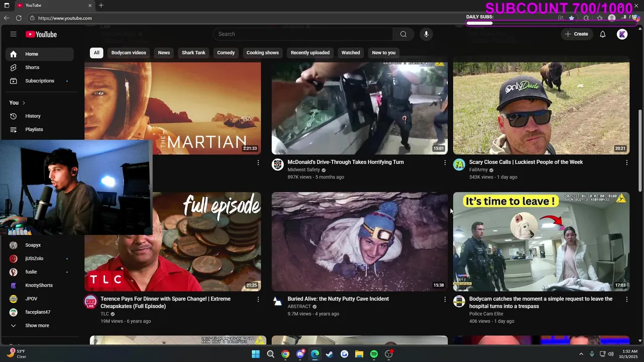Start voice search with the microphone
Viewport: 644px width, 362px height.
pyautogui.click(x=426, y=34)
